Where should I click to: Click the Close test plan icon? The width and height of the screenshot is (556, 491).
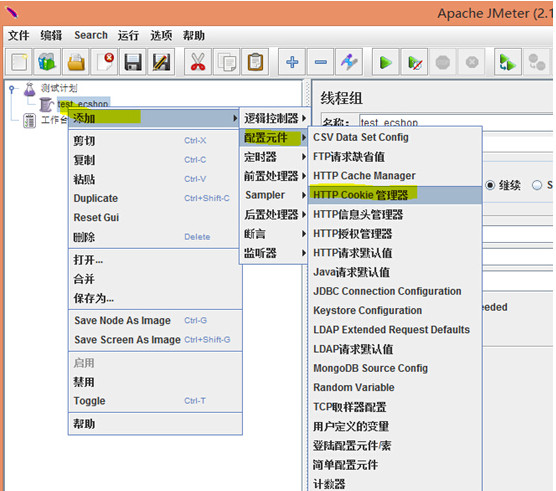(104, 62)
